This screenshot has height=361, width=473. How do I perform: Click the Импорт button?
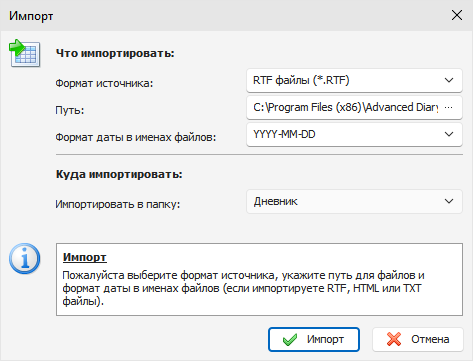(314, 339)
